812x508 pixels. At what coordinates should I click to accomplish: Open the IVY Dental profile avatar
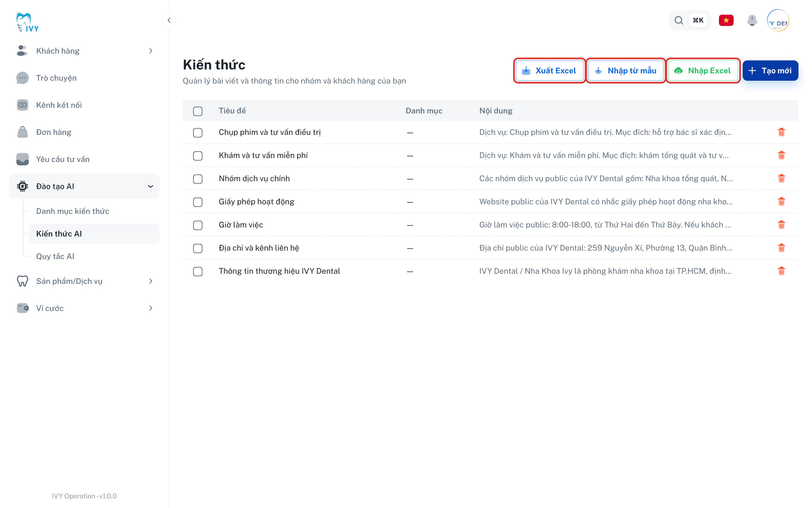778,21
